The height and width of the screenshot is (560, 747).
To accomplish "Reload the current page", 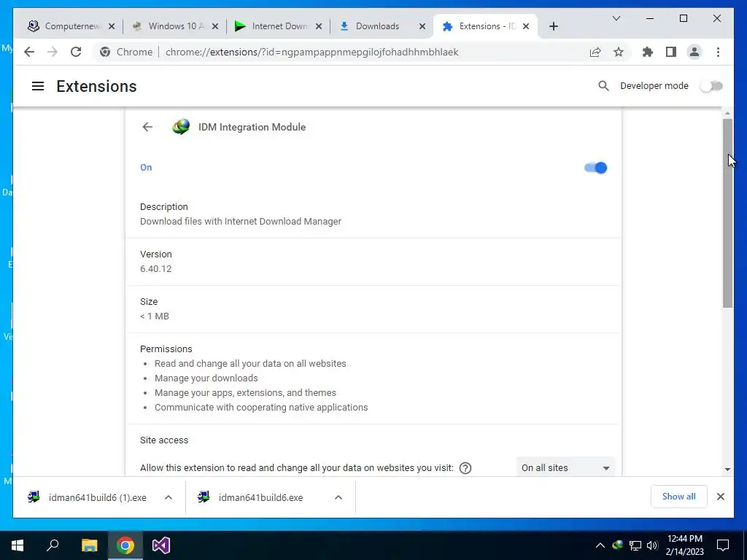I will point(76,52).
